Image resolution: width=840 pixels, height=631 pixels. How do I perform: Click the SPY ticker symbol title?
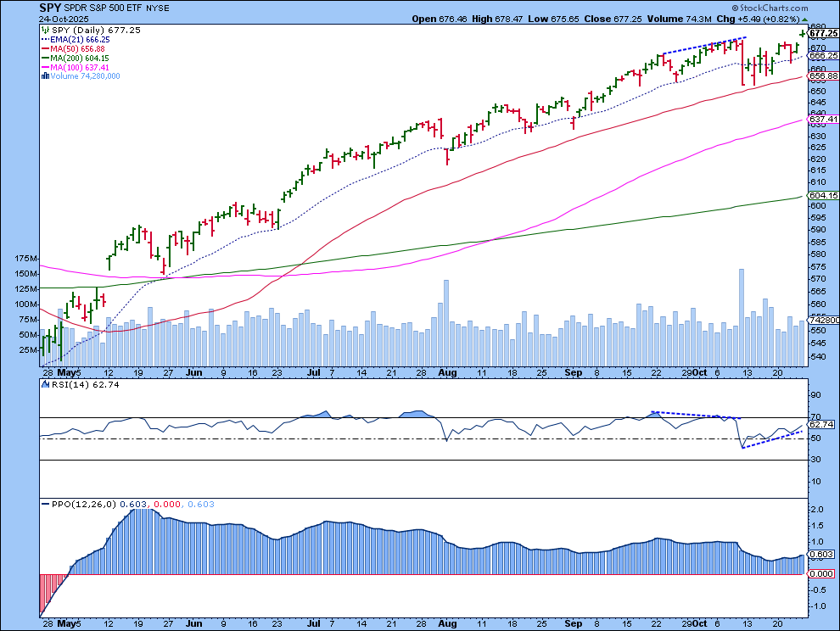[x=49, y=7]
